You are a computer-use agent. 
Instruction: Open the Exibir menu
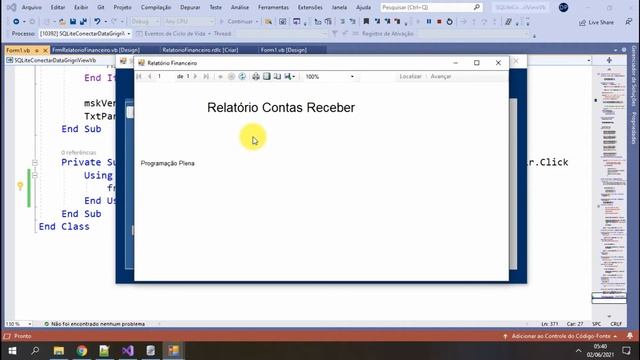[81, 7]
